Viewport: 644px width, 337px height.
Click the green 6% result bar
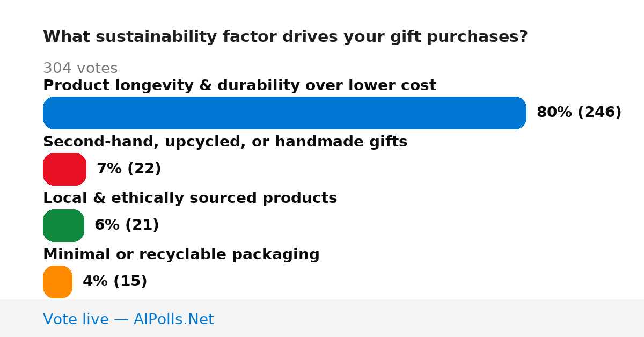[x=63, y=225]
